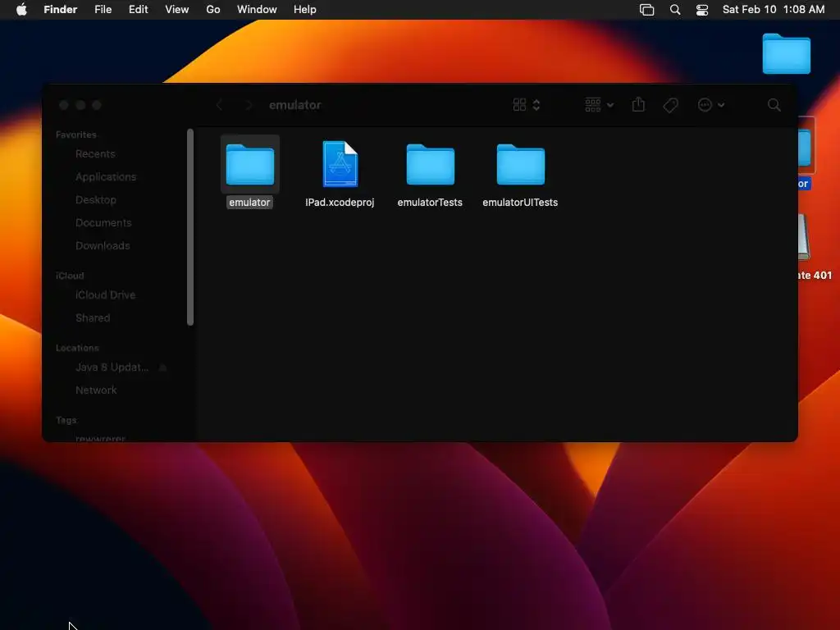
Task: Click the emulator window title
Action: 295,105
